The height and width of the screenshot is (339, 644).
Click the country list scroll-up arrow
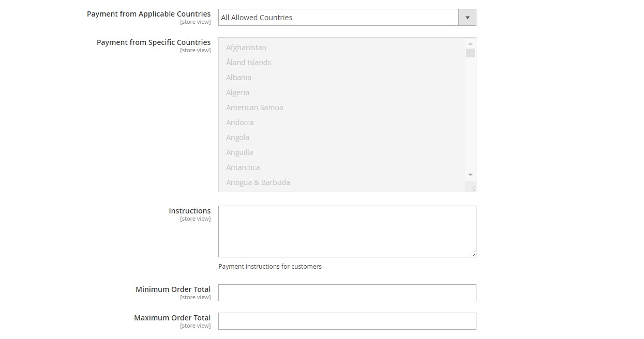click(x=470, y=44)
